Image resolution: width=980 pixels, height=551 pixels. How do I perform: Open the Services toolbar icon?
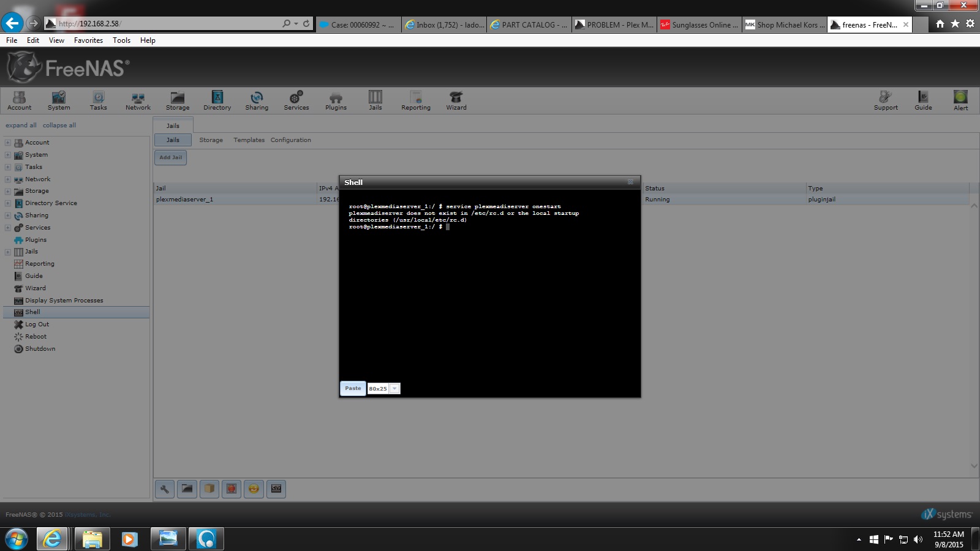296,100
